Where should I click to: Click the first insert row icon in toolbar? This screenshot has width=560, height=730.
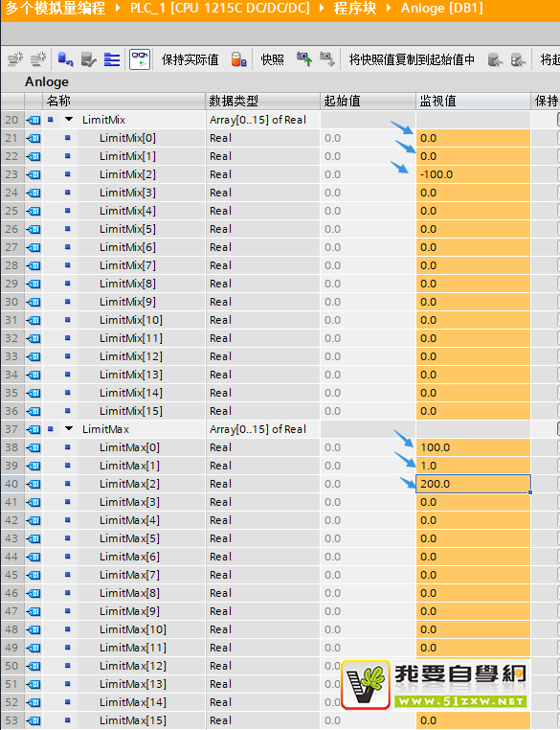pos(15,59)
